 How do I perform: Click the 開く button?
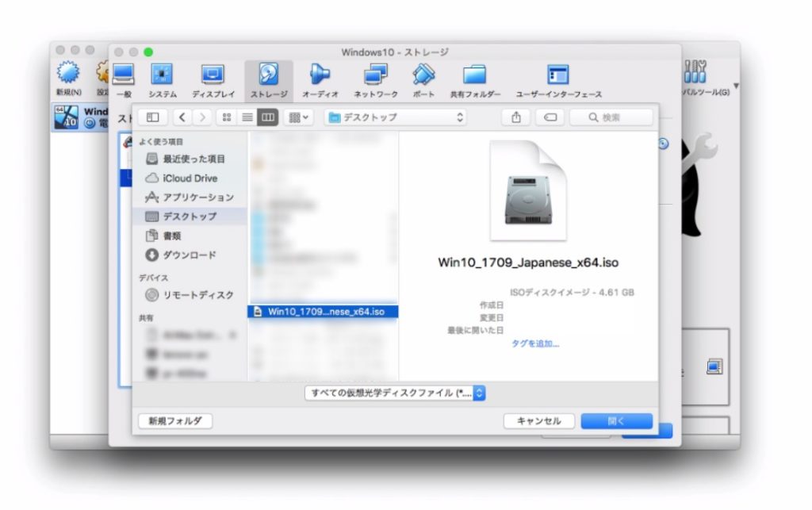[616, 421]
